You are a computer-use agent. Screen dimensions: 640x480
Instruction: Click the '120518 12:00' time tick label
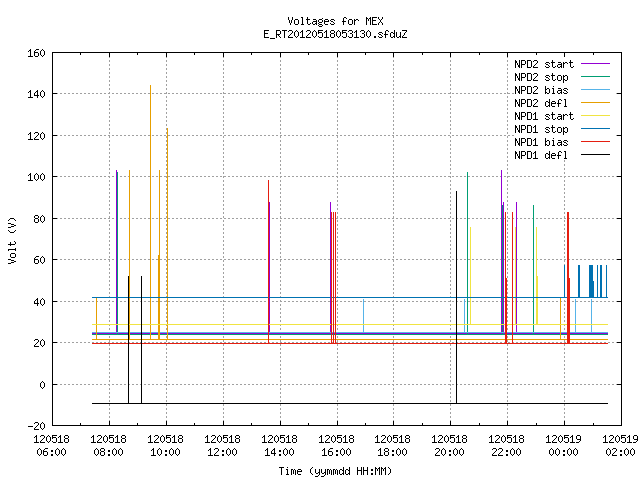[x=222, y=445]
